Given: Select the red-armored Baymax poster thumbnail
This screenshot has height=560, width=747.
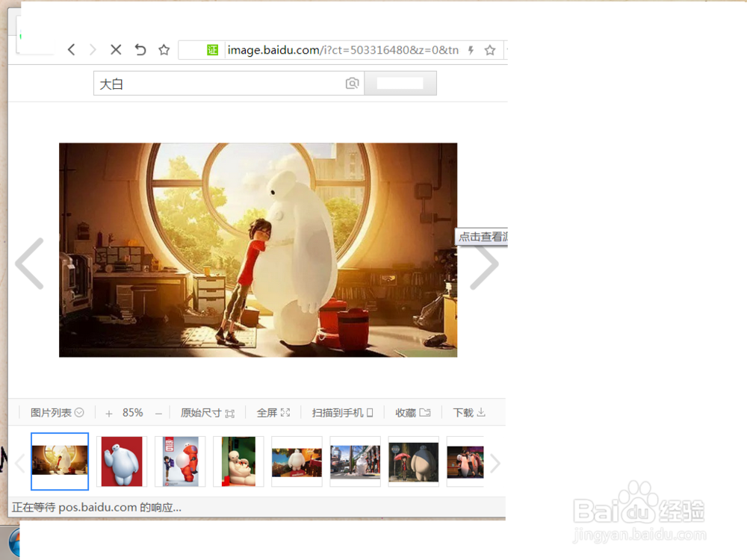Looking at the screenshot, I should tap(180, 461).
